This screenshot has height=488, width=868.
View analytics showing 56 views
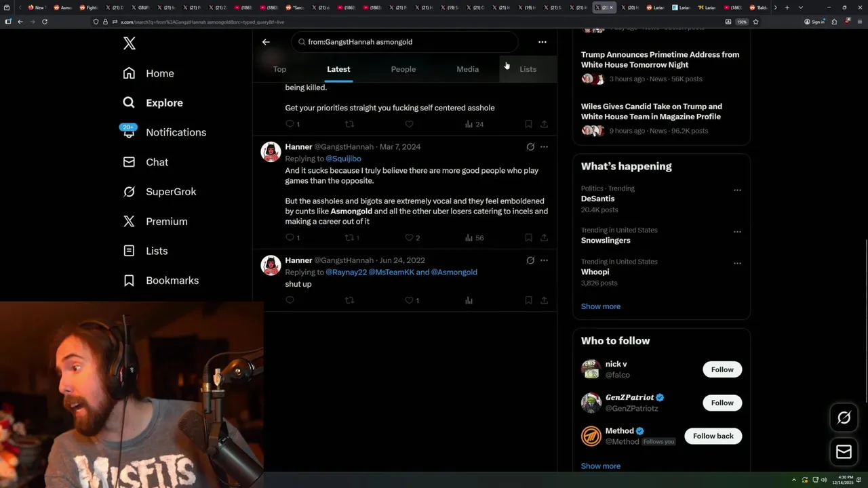(x=474, y=238)
